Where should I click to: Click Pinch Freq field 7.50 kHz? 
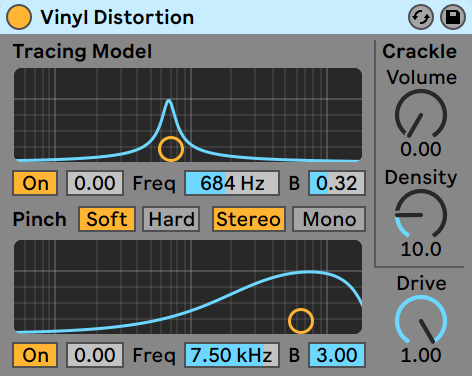point(232,355)
